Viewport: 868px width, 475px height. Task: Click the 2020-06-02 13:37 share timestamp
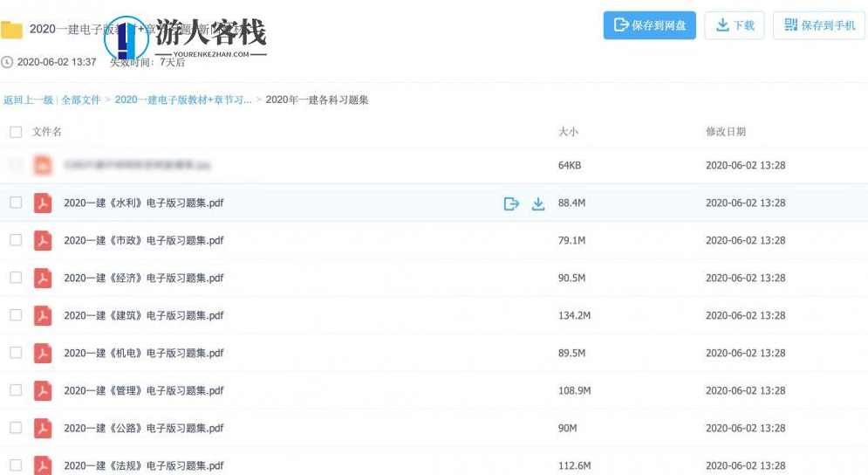click(57, 62)
